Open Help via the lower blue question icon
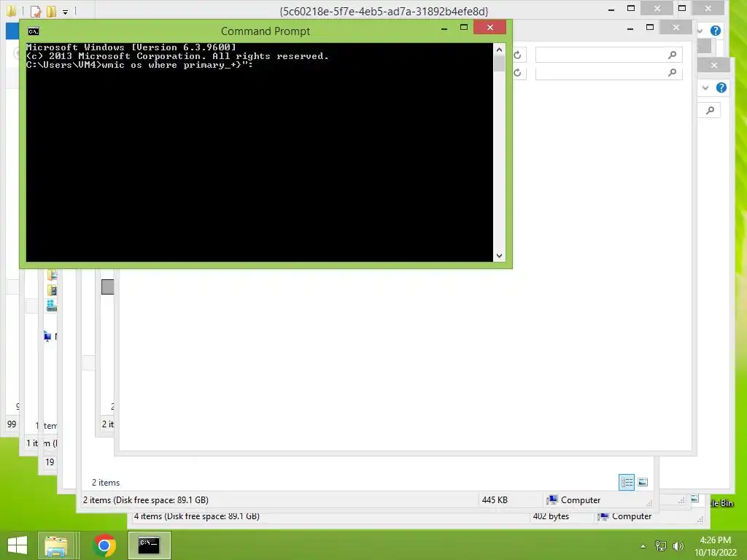The height and width of the screenshot is (560, 747). 721,87
